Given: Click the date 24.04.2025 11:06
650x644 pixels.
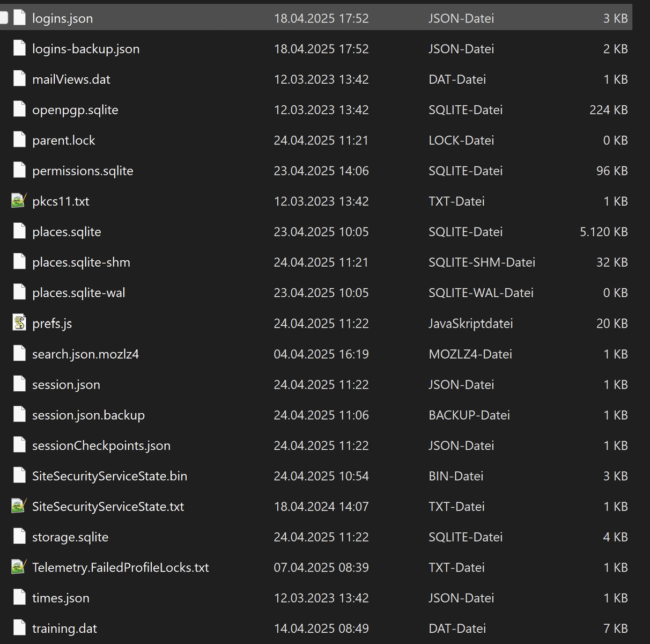Looking at the screenshot, I should click(321, 415).
